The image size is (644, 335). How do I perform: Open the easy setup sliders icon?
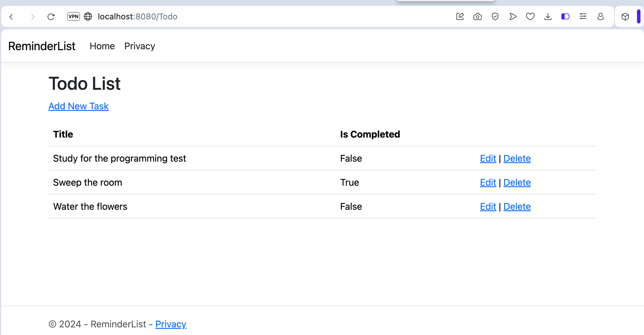[x=583, y=16]
